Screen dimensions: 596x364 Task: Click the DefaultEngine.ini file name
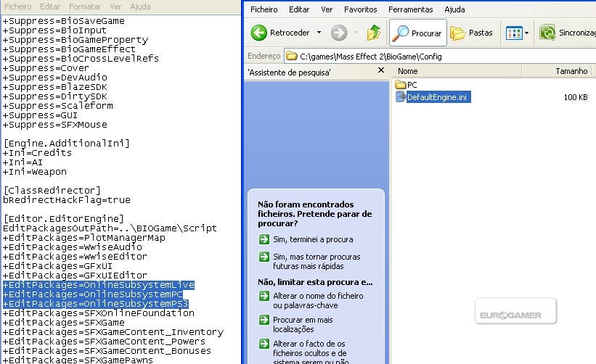[437, 97]
